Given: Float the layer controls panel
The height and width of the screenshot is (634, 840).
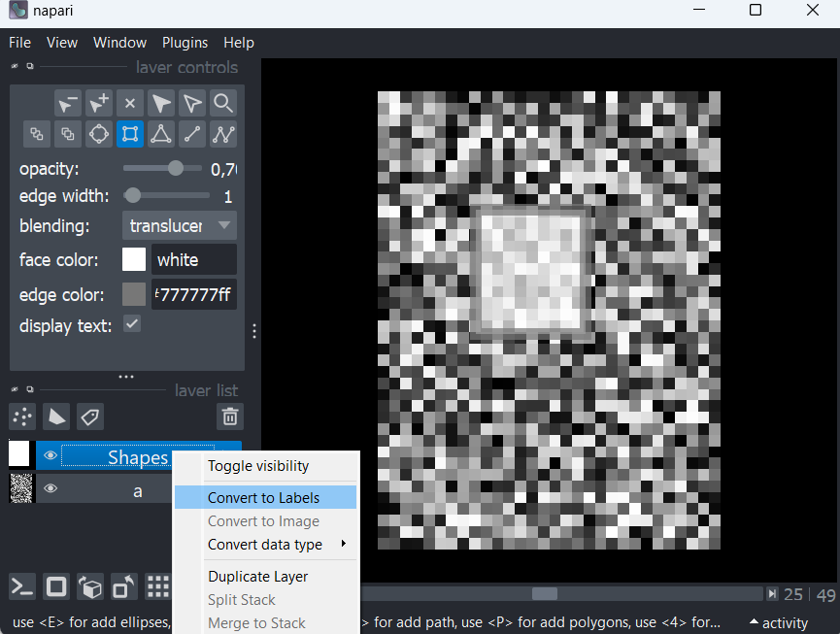Looking at the screenshot, I should [30, 66].
